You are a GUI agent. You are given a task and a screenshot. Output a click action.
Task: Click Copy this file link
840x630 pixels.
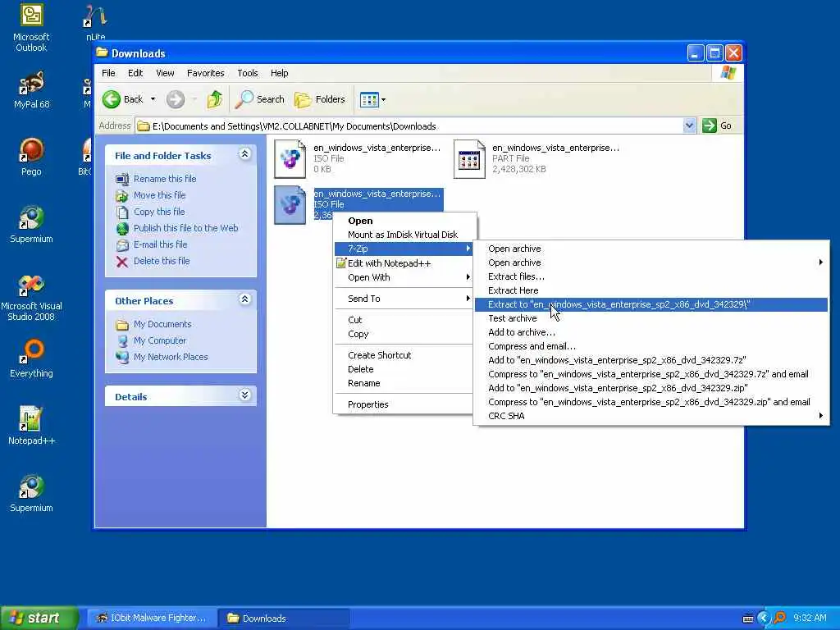(x=159, y=212)
